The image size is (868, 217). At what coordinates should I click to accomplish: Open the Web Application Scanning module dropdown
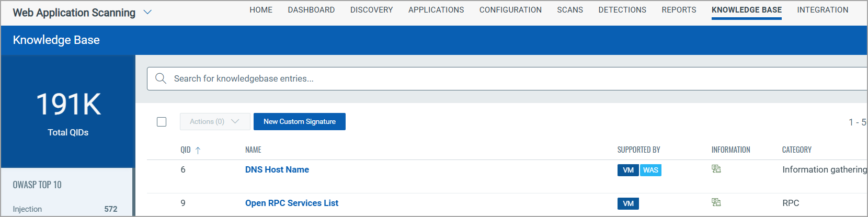(x=147, y=12)
